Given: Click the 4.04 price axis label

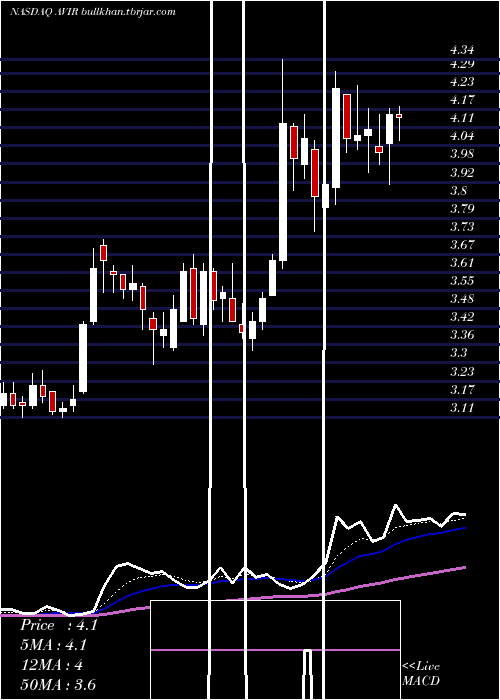Looking at the screenshot, I should click(x=462, y=136).
